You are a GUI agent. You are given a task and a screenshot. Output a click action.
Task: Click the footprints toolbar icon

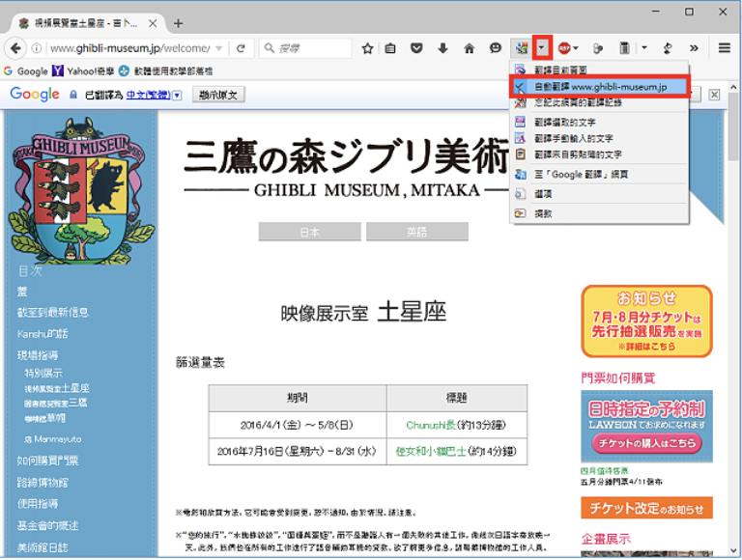pos(598,48)
